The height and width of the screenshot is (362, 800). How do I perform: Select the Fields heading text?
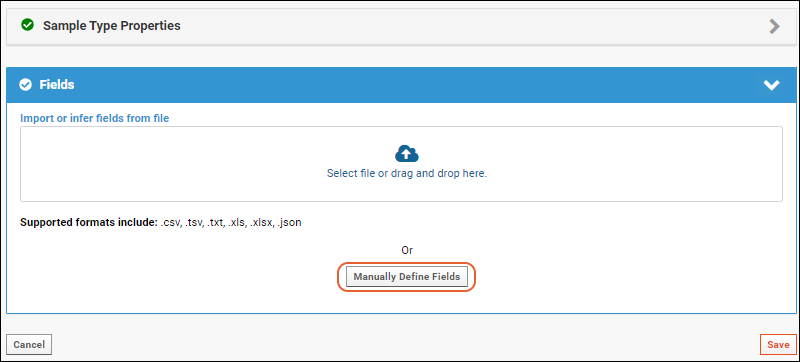tap(57, 85)
